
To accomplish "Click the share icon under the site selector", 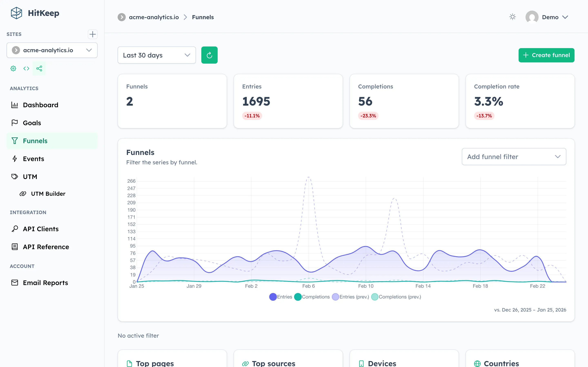I will point(39,68).
